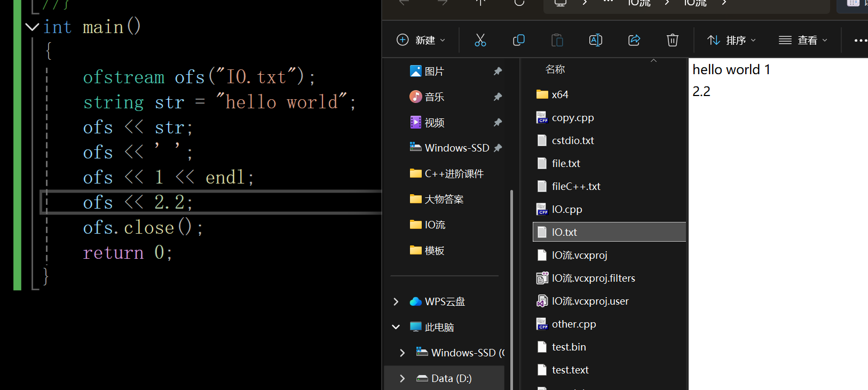Click the ofstream ofs("IO.txt") code line
This screenshot has width=868, height=390.
click(199, 77)
